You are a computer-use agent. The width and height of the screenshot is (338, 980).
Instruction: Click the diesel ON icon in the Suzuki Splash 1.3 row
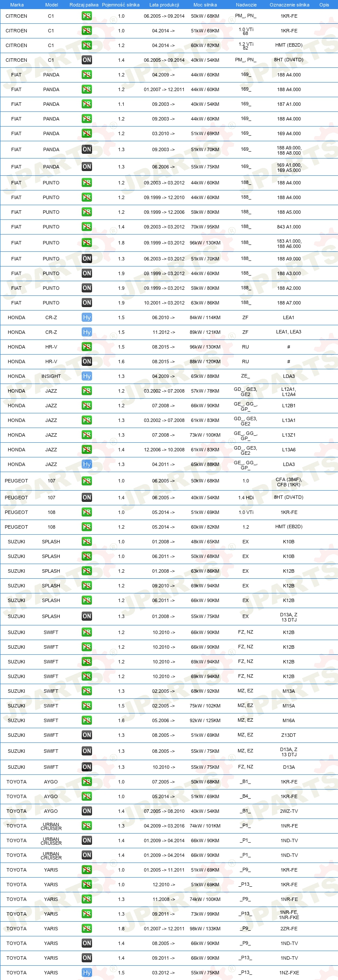pyautogui.click(x=87, y=616)
